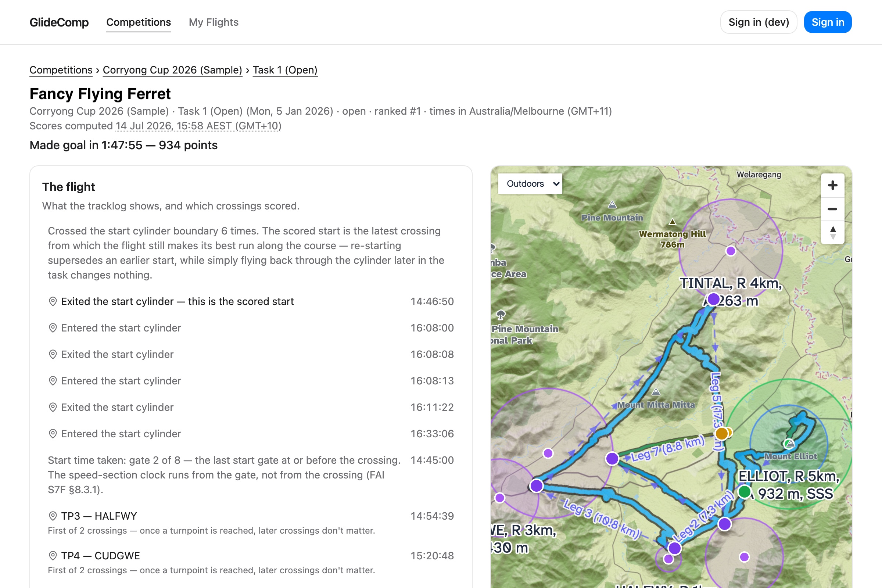Open Task 1 (Open) breadcrumb link
Viewport: 882px width, 588px height.
pos(285,70)
